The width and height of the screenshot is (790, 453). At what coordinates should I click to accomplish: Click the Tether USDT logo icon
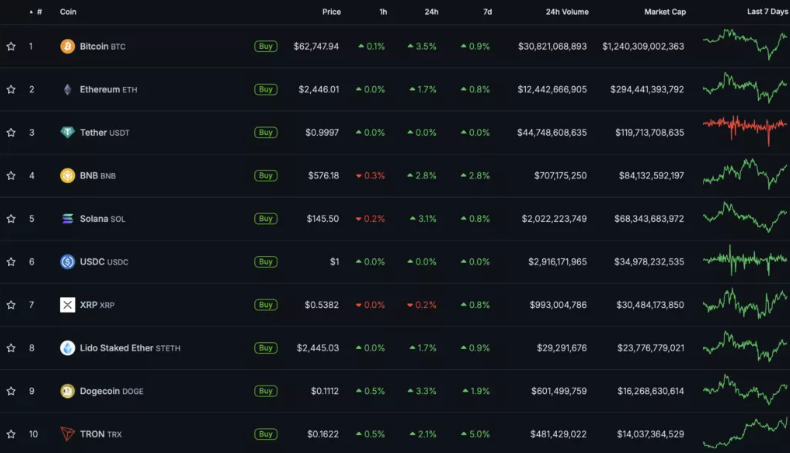point(68,133)
